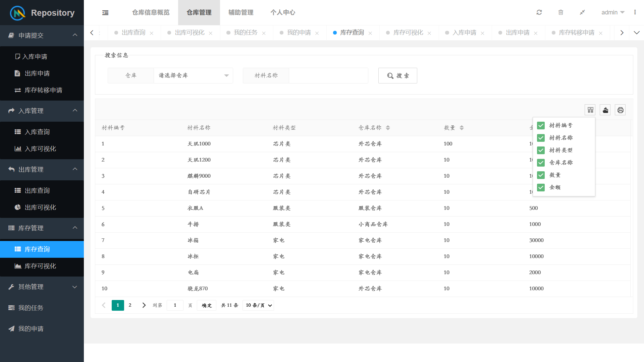Open the 库存可视化 tab

408,33
